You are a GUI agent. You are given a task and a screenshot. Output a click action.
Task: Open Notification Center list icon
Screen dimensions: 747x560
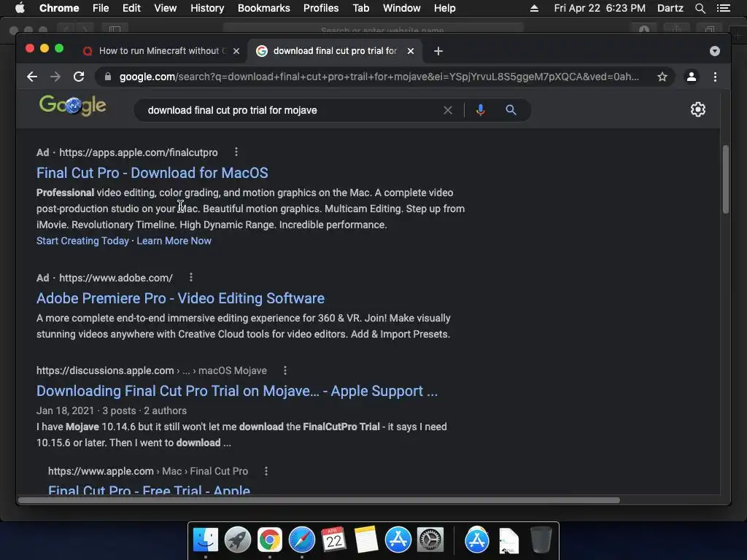[x=723, y=8]
